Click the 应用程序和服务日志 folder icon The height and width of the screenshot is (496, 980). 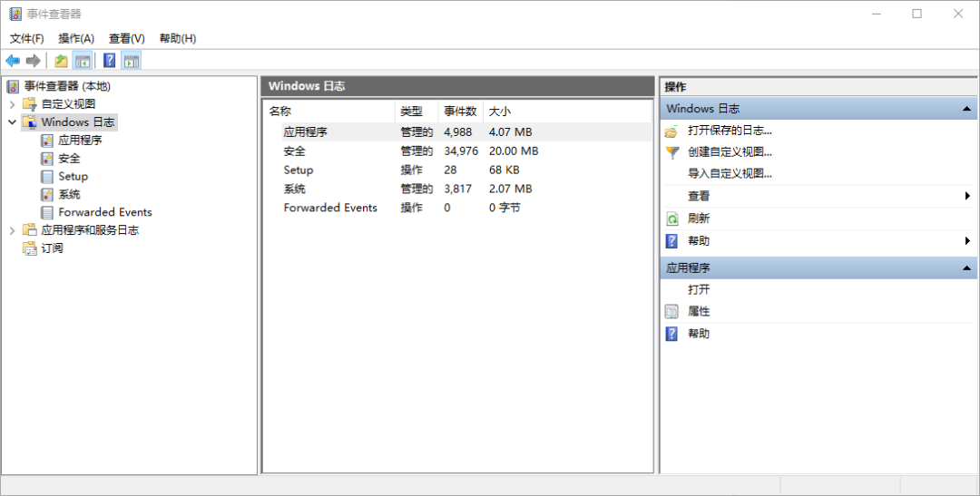point(29,230)
